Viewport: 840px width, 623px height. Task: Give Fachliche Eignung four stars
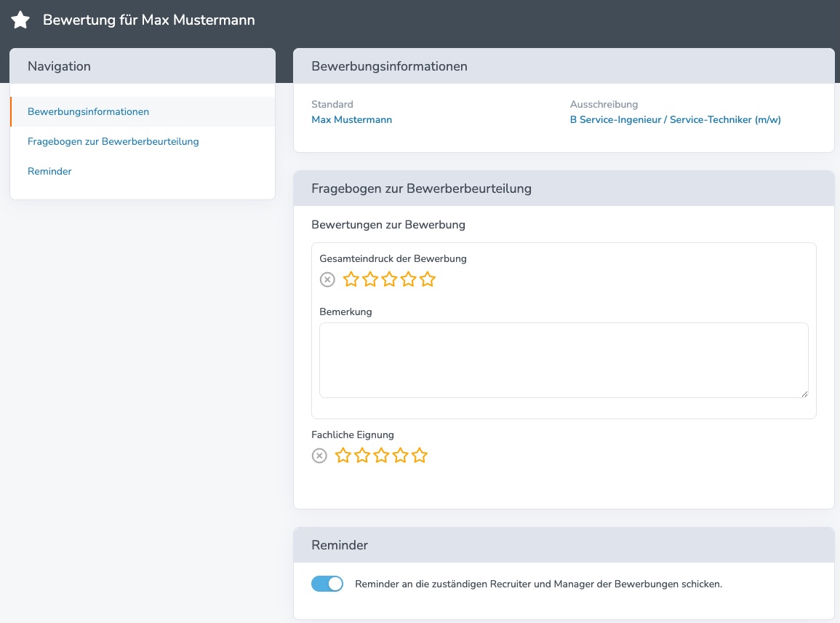pos(401,456)
